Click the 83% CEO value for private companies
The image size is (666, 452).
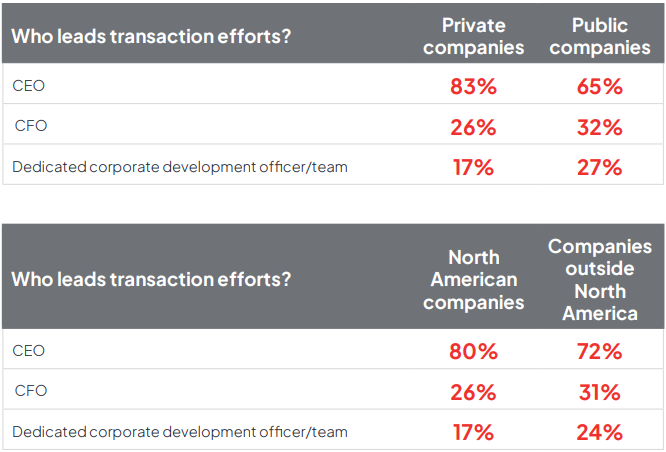[x=473, y=86]
